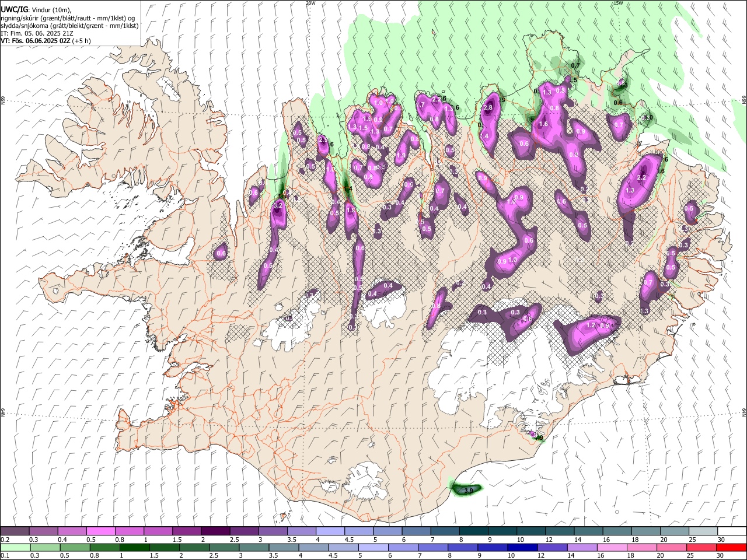Click the '(+5 h)' forecast offset text
The height and width of the screenshot is (560, 747).
(81, 41)
